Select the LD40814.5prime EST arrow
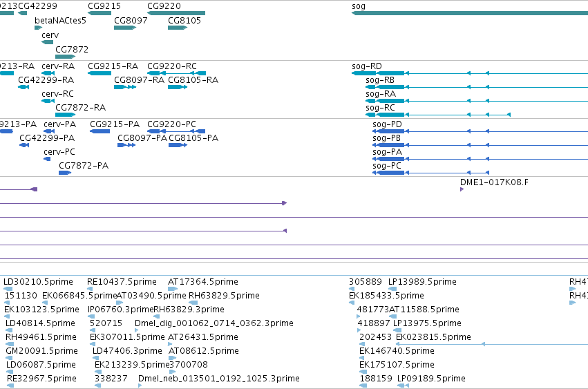Image resolution: width=588 pixels, height=389 pixels. coord(9,330)
